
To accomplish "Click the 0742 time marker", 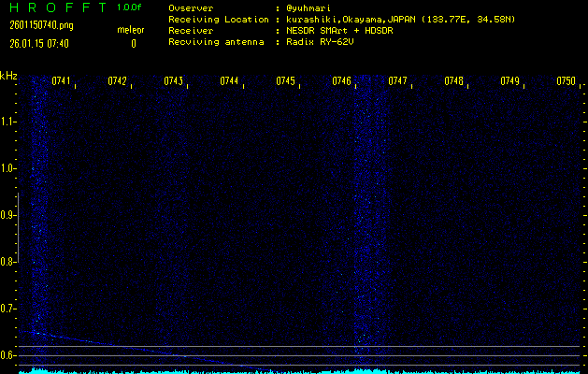I will pos(117,80).
